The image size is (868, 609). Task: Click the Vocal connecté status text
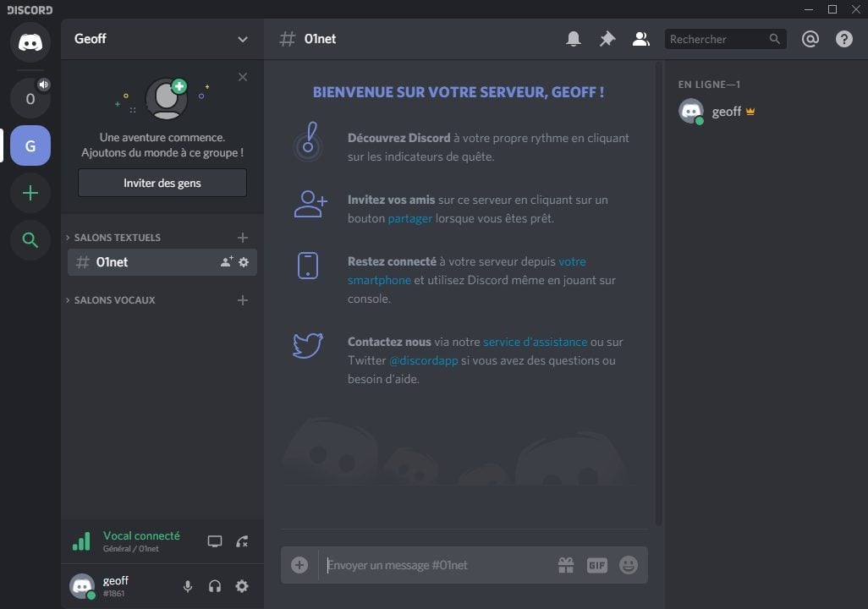coord(141,535)
